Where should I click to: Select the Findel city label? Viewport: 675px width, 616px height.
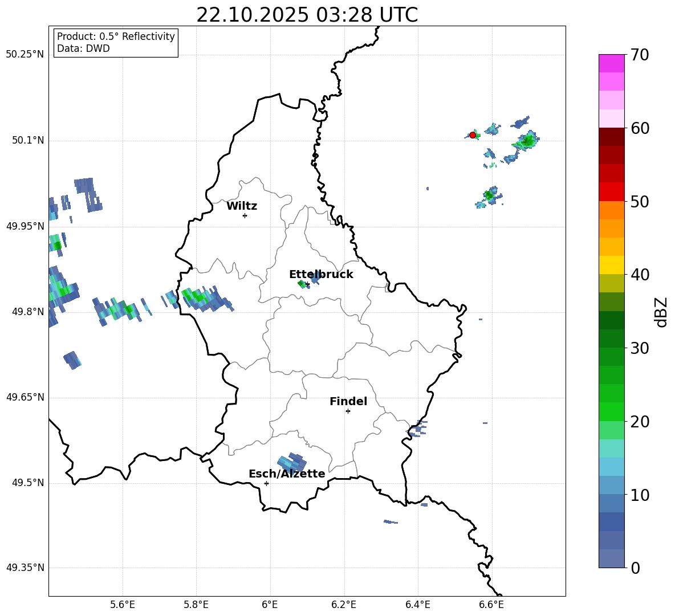[348, 402]
